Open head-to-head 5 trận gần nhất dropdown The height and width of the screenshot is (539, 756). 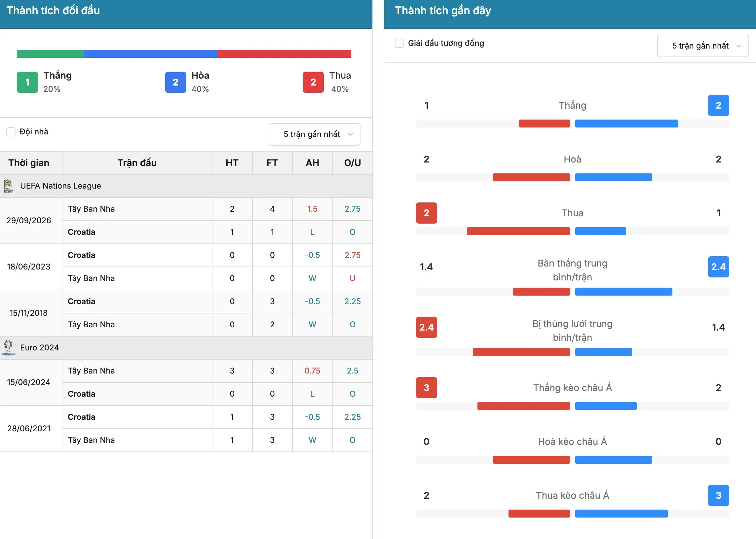(315, 134)
